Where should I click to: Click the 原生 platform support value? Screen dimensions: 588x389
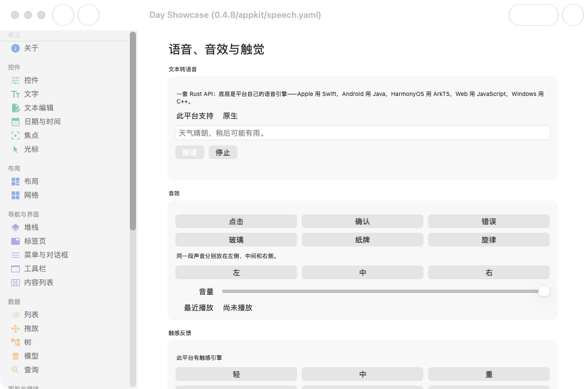click(230, 116)
